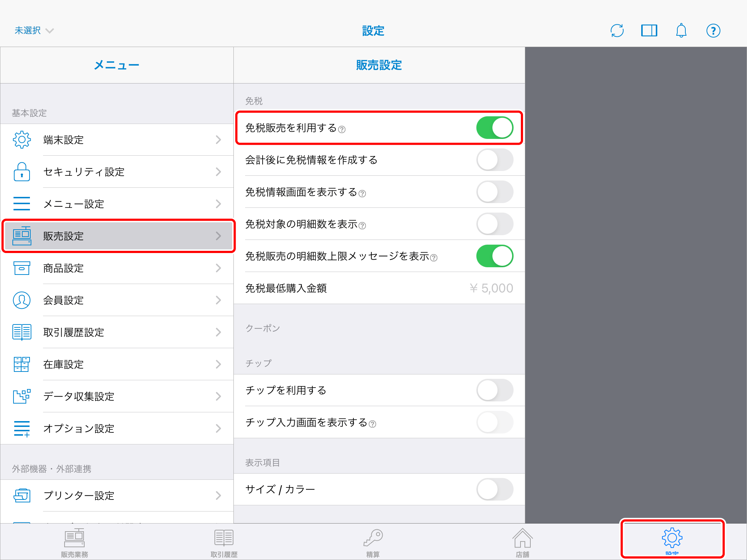
Task: Click the プリンター設定 printer icon
Action: coord(22,495)
